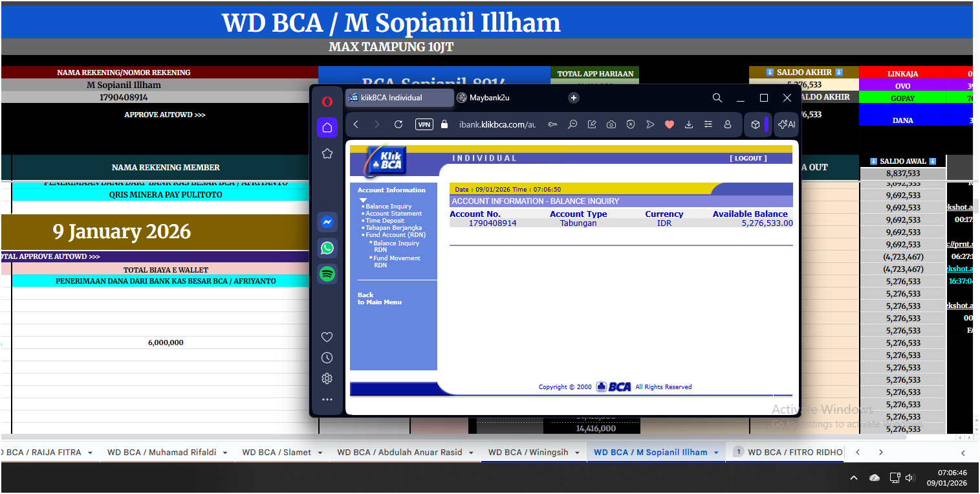Open Balance Inquiry under Account Information

pyautogui.click(x=388, y=206)
